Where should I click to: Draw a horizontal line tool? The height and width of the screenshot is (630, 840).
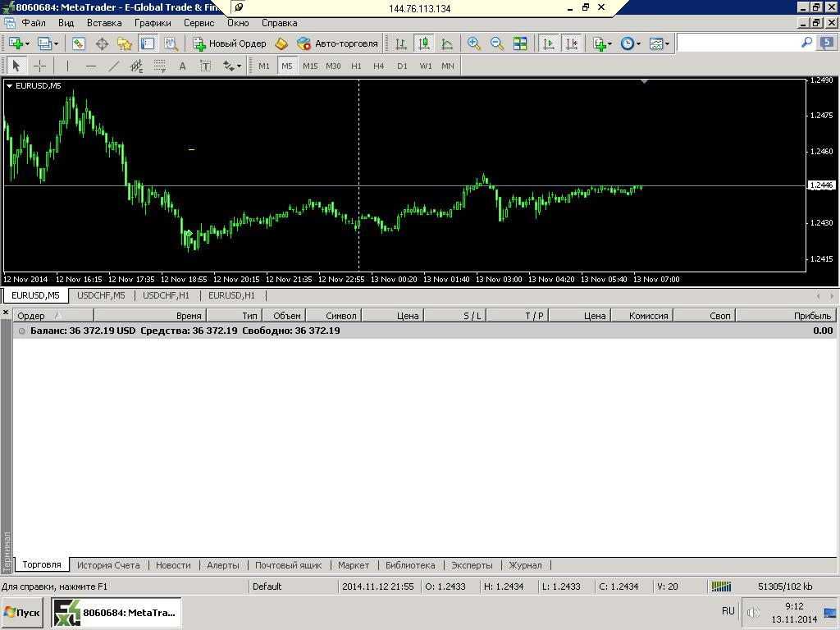click(x=91, y=66)
